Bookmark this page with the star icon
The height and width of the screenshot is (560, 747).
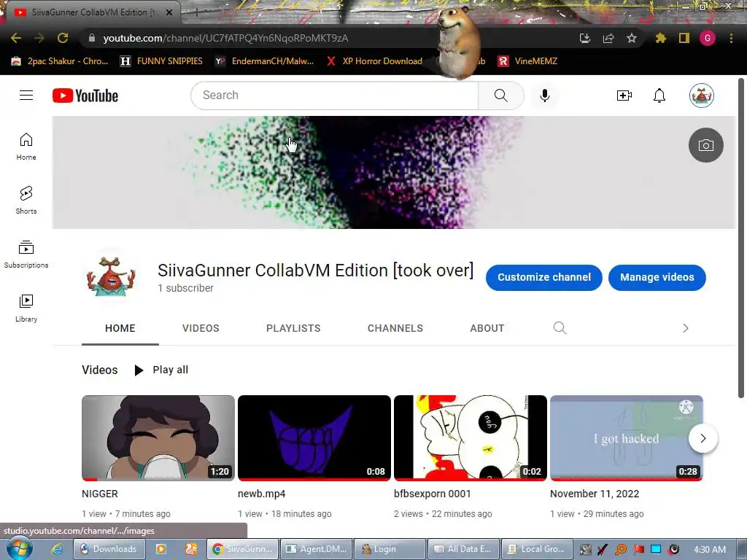[632, 38]
